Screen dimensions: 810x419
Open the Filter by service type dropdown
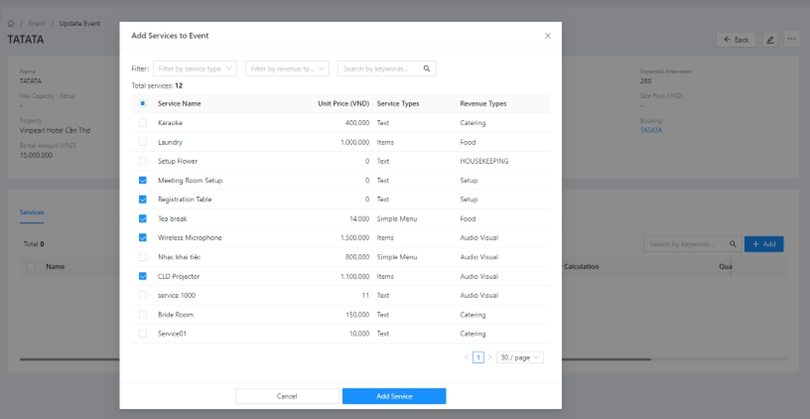195,69
